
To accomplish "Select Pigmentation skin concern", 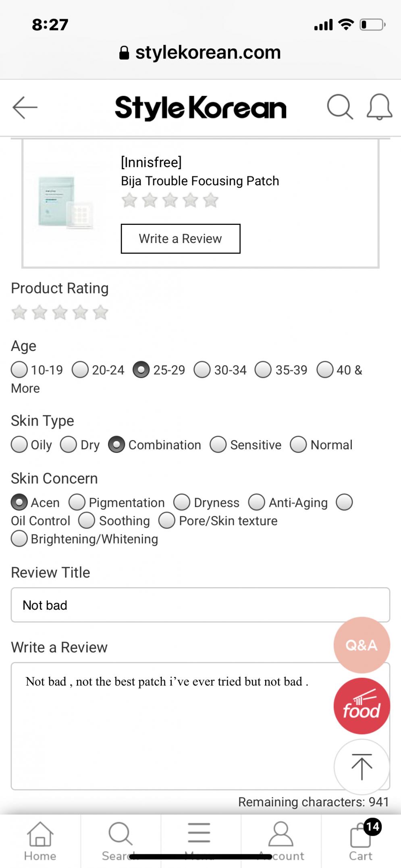I will click(116, 503).
